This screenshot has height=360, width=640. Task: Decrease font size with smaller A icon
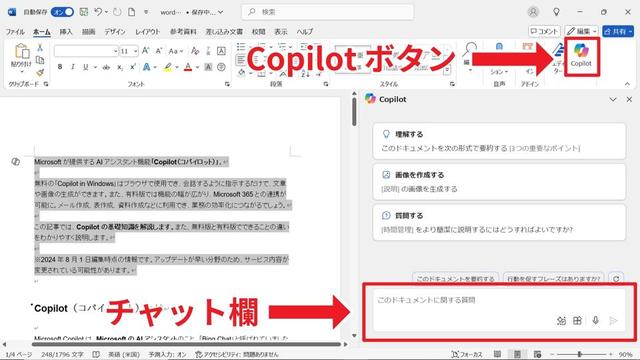coord(159,51)
